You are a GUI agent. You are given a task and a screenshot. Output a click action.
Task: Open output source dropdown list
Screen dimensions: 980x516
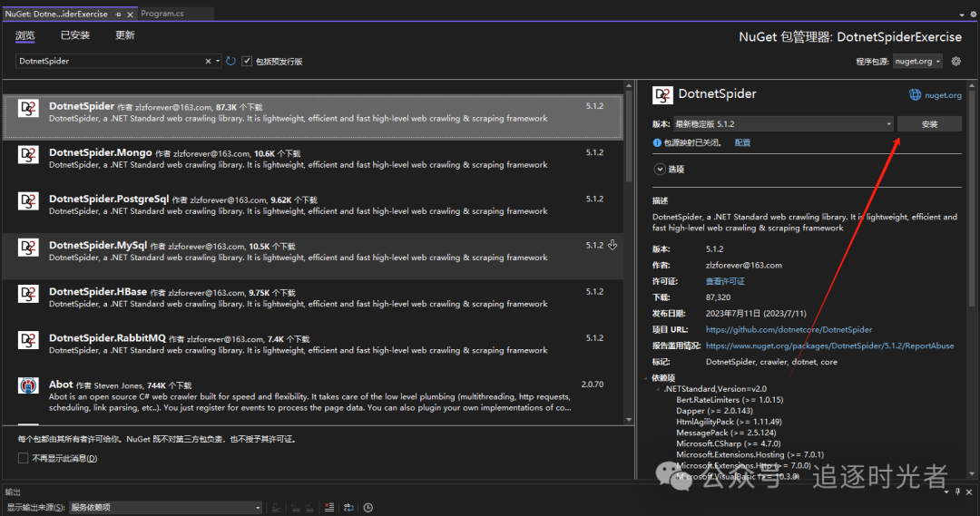coord(166,507)
